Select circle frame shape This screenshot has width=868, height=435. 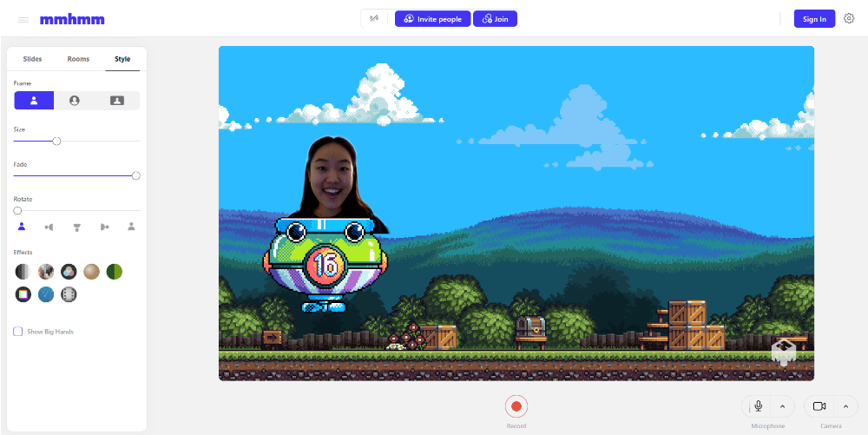tap(74, 101)
